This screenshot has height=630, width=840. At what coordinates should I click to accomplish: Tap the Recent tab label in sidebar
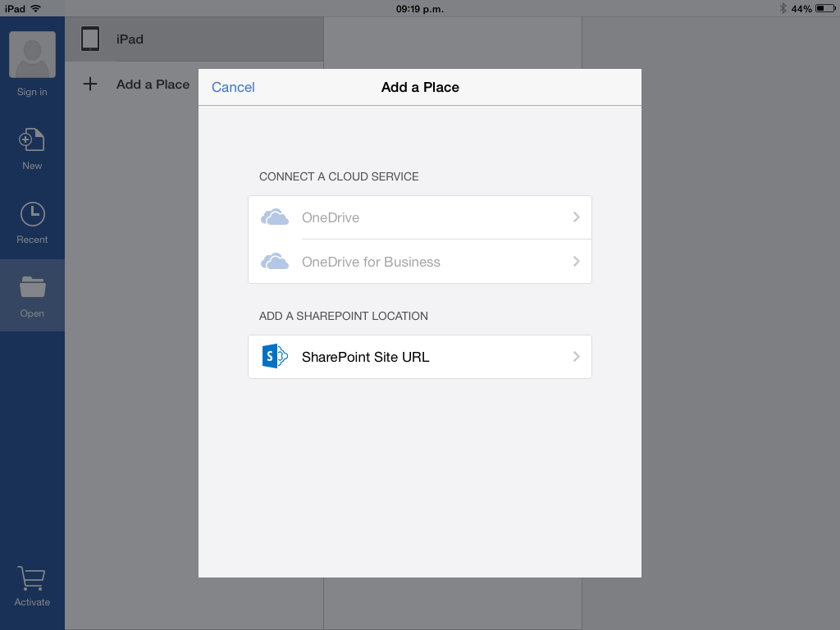(x=32, y=240)
